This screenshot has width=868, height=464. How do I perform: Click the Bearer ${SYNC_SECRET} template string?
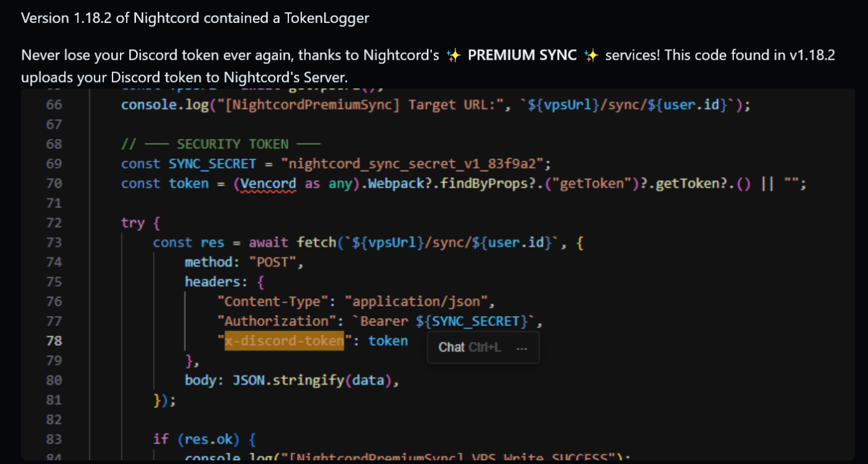(x=444, y=321)
